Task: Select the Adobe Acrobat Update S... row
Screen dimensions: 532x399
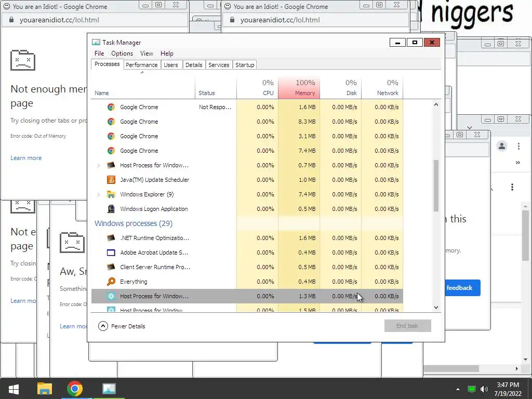Action: point(247,253)
